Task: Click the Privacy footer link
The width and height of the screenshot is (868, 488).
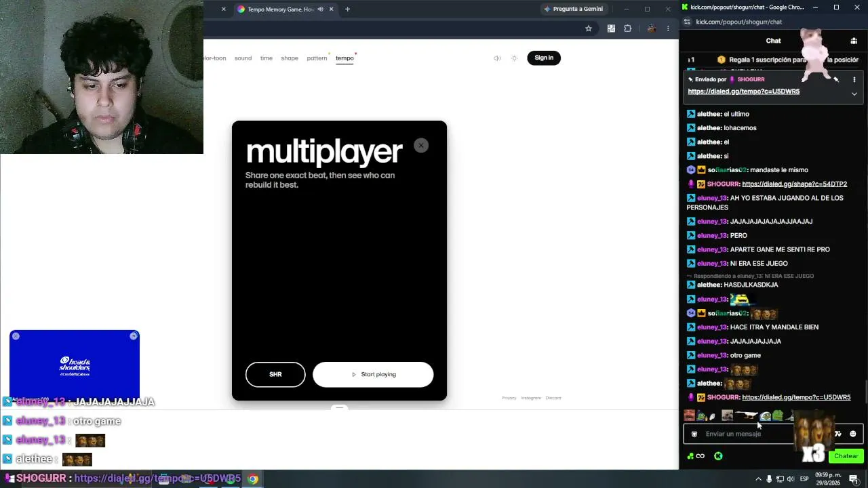Action: 509,398
